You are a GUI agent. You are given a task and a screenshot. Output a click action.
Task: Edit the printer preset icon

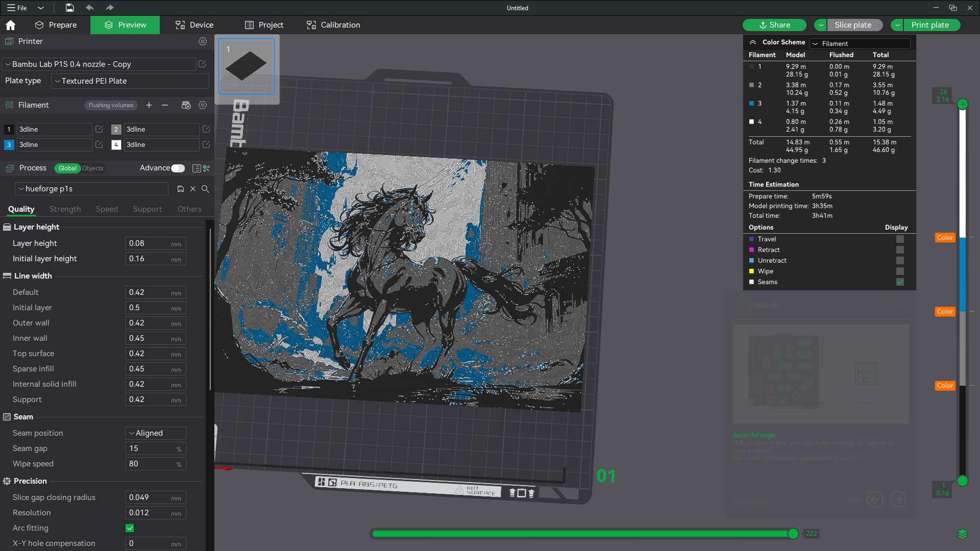(202, 64)
